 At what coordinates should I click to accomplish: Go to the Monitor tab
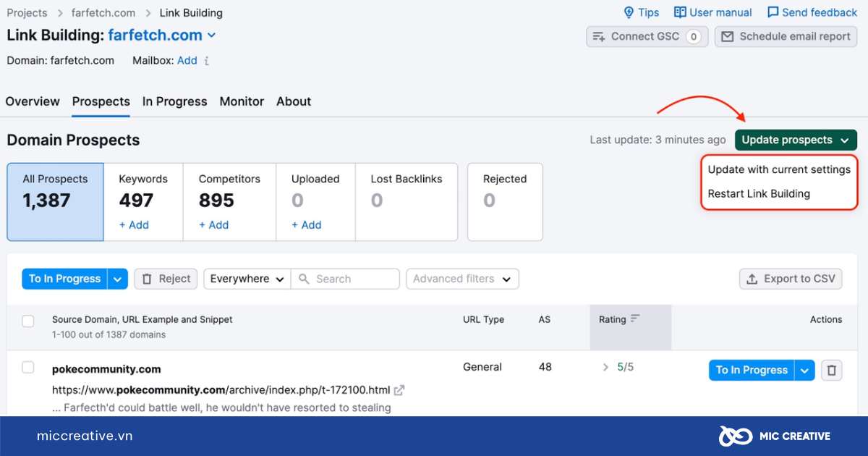click(x=242, y=101)
